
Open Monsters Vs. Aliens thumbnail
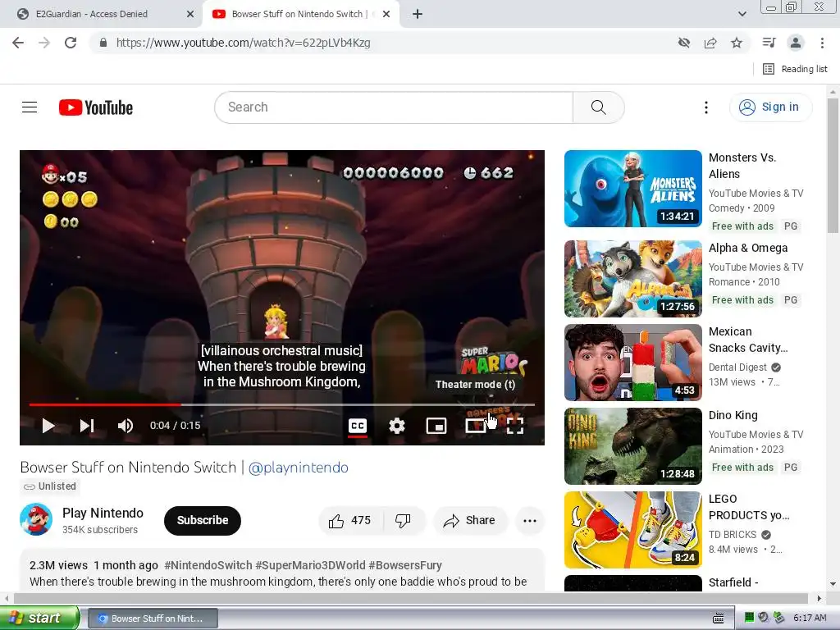tap(632, 189)
